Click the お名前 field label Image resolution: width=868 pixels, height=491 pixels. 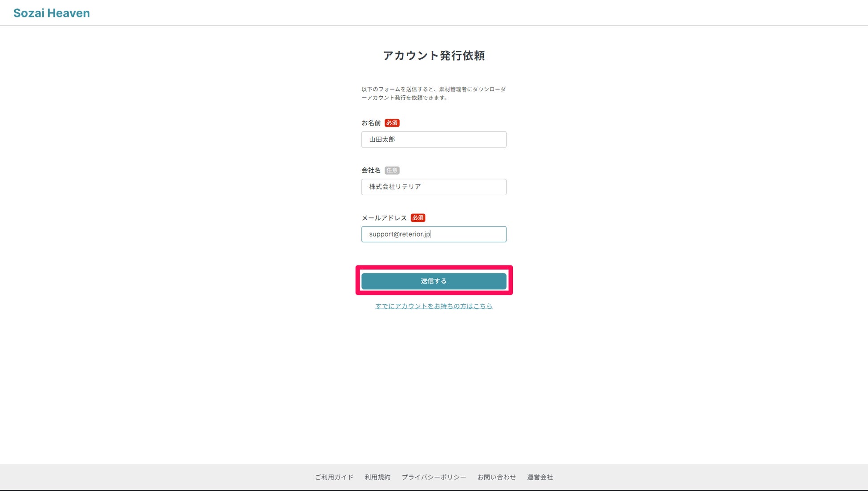pyautogui.click(x=371, y=123)
